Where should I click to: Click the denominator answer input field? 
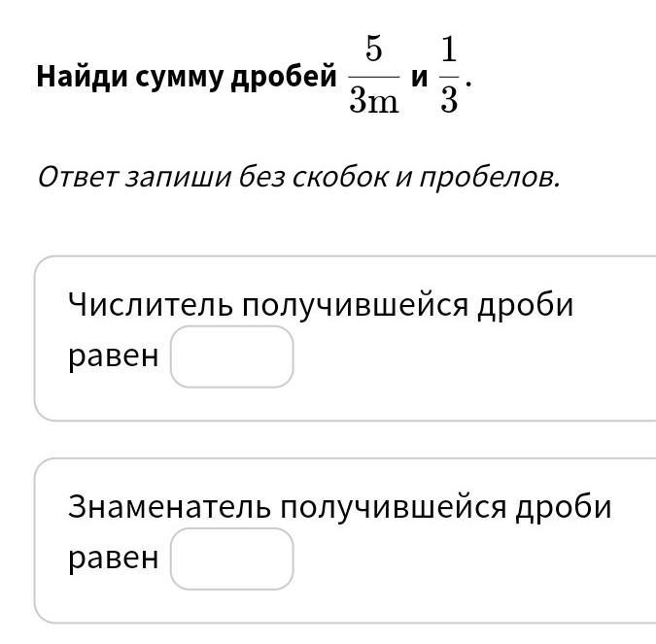point(231,559)
